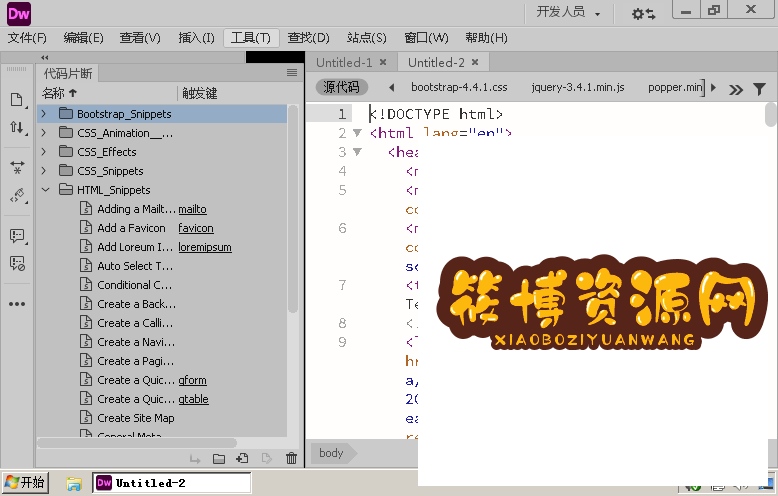Expand the CSS_Snippets folder
This screenshot has height=496, width=778.
pos(44,171)
